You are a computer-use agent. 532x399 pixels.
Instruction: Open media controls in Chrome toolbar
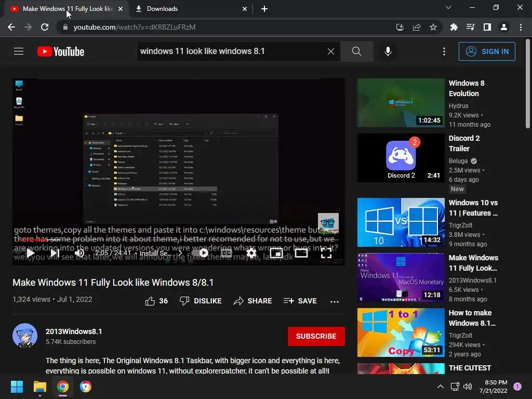pyautogui.click(x=471, y=27)
